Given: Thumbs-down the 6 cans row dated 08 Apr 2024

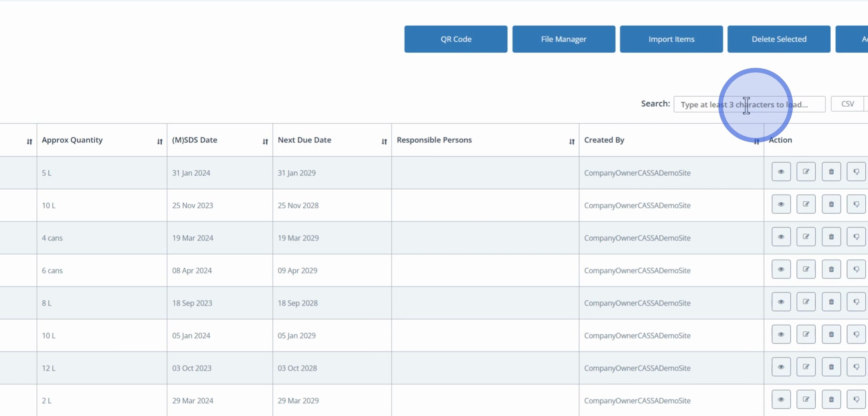Looking at the screenshot, I should point(856,269).
